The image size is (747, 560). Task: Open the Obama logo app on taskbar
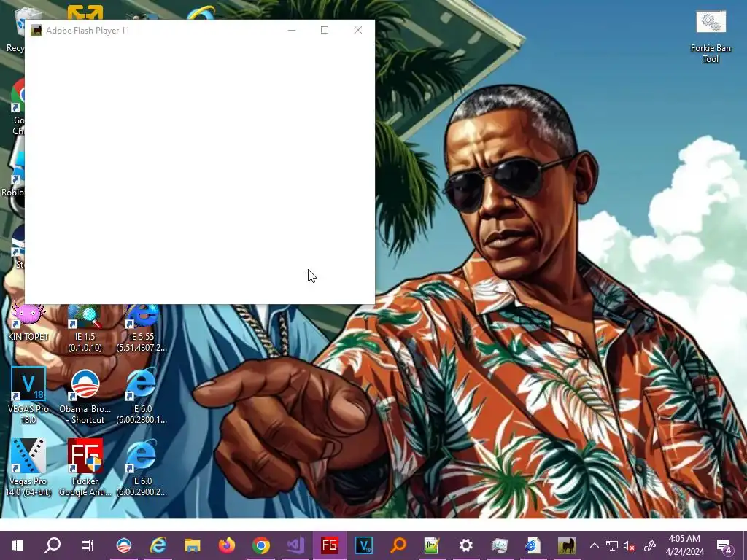124,545
